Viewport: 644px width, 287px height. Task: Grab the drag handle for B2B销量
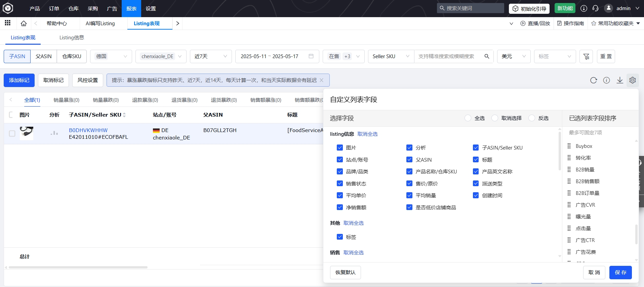pos(569,169)
